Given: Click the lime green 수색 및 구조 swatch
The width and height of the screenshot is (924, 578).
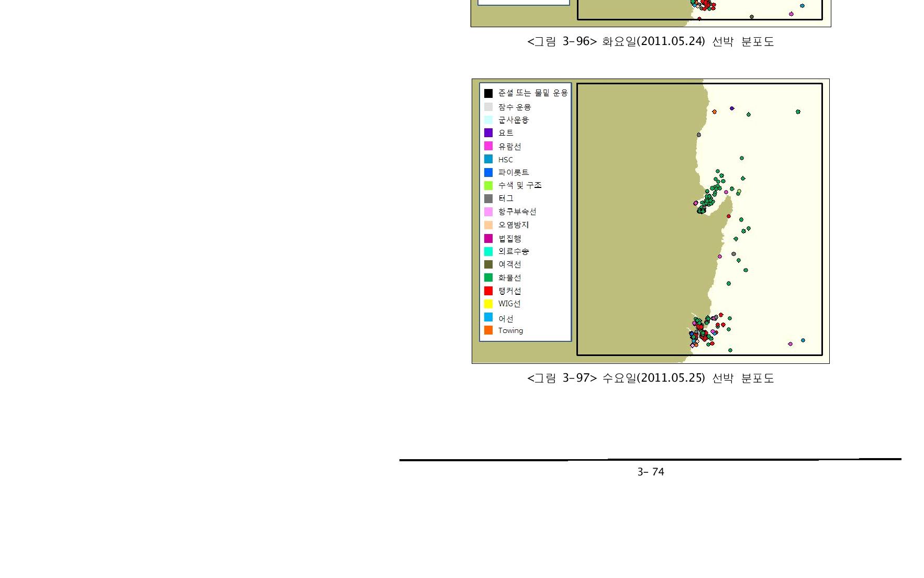Looking at the screenshot, I should click(488, 185).
